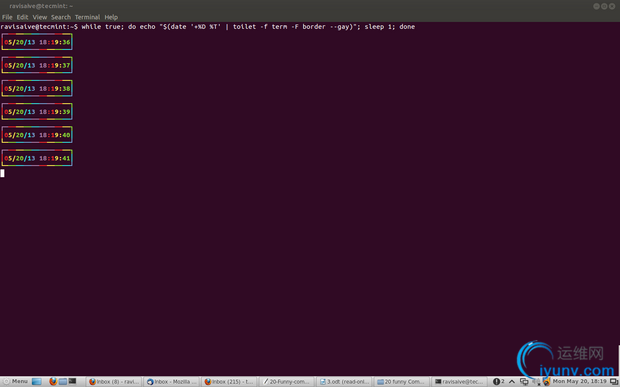Click the 'while true' command line text

coord(248,26)
